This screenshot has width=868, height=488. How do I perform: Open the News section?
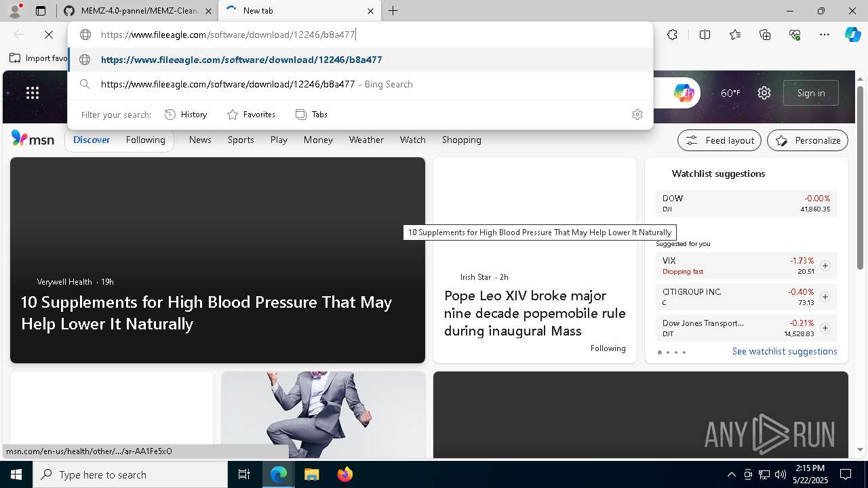click(x=200, y=140)
